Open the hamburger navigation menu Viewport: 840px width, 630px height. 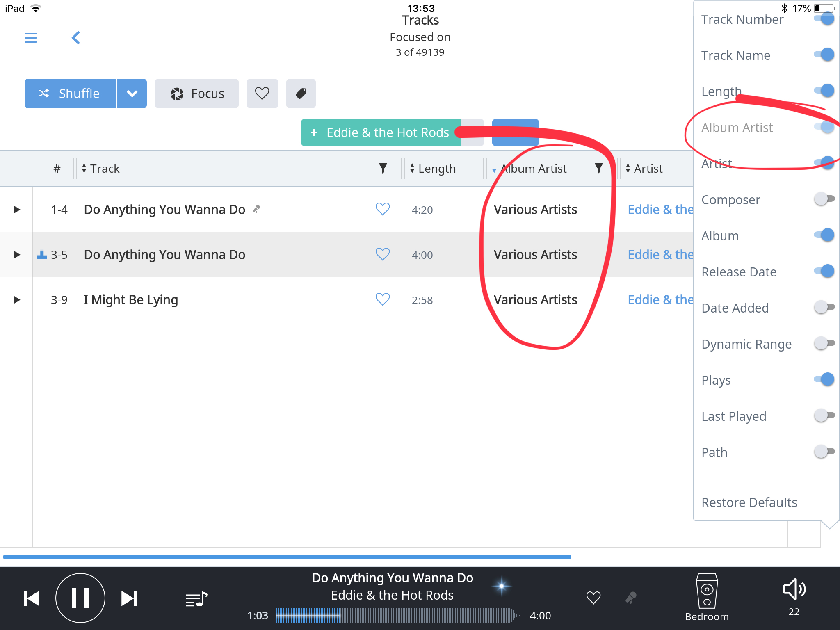[31, 38]
